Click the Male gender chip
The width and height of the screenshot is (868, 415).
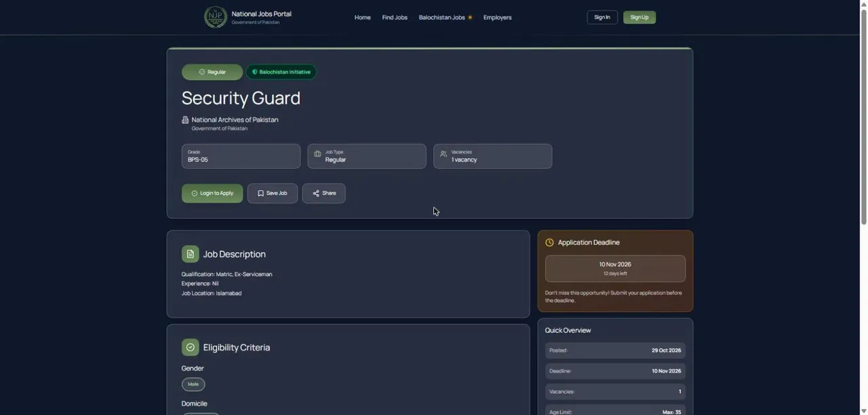pos(193,384)
